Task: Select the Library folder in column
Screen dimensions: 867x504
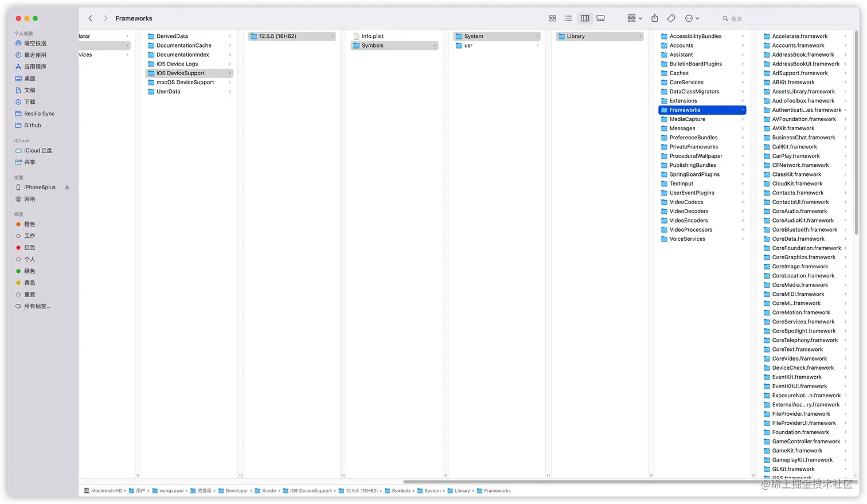Action: point(600,36)
